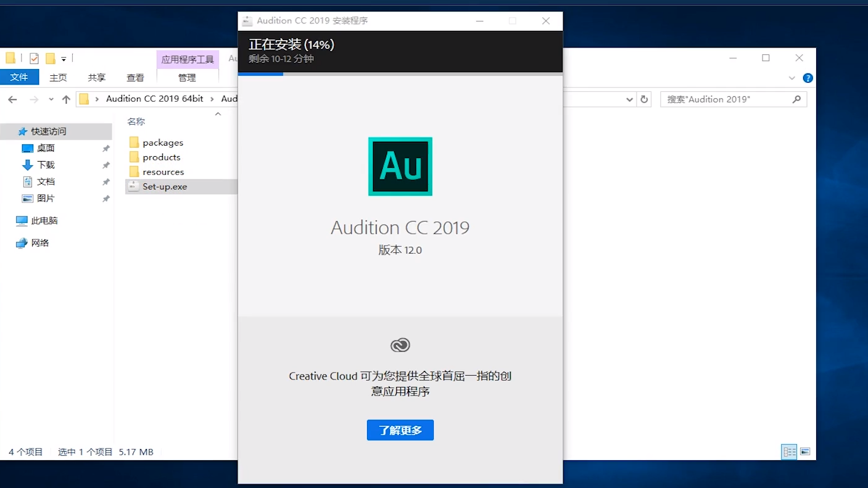Switch to the 共享 ribbon tab

[x=96, y=78]
